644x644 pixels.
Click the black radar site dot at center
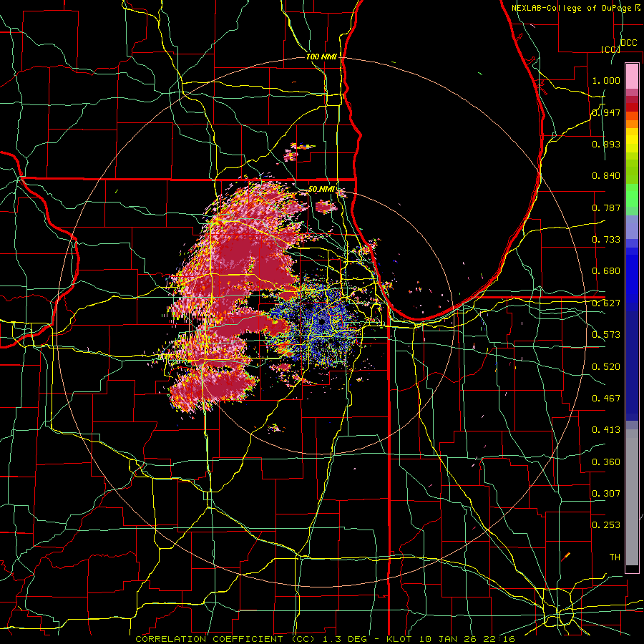(321, 322)
